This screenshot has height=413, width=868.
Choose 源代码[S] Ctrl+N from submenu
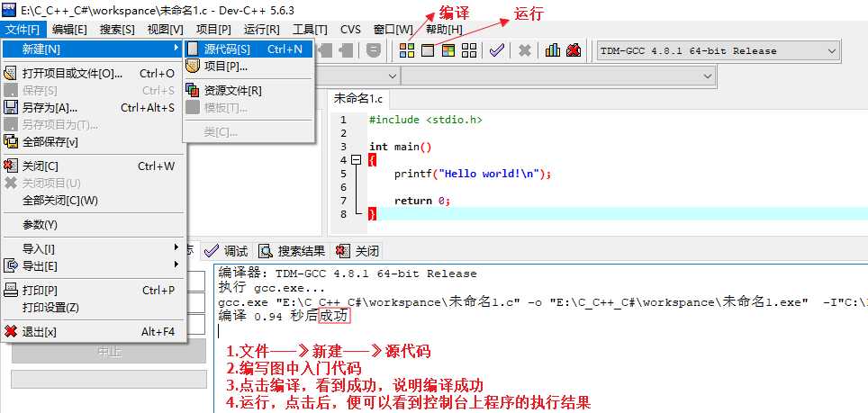(249, 49)
